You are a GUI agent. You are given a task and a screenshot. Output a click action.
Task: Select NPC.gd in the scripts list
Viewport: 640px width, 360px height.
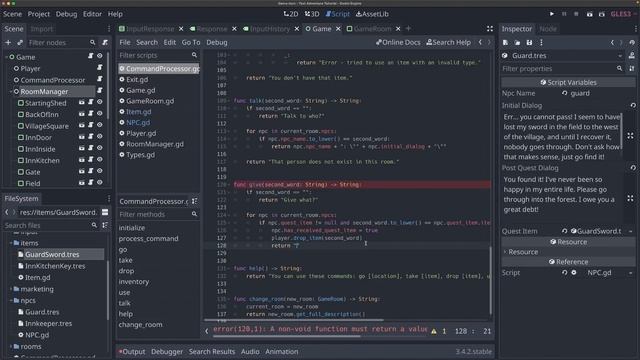tap(138, 122)
